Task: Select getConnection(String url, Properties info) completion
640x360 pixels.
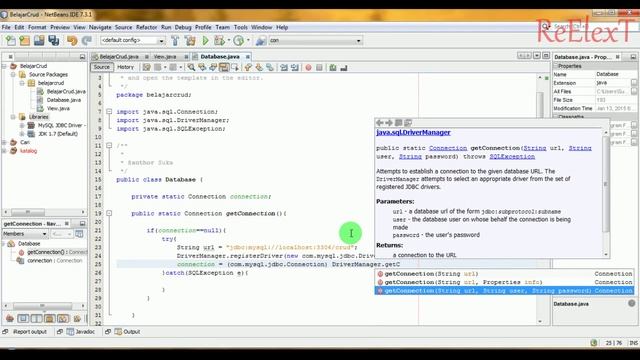Action: coord(504,282)
